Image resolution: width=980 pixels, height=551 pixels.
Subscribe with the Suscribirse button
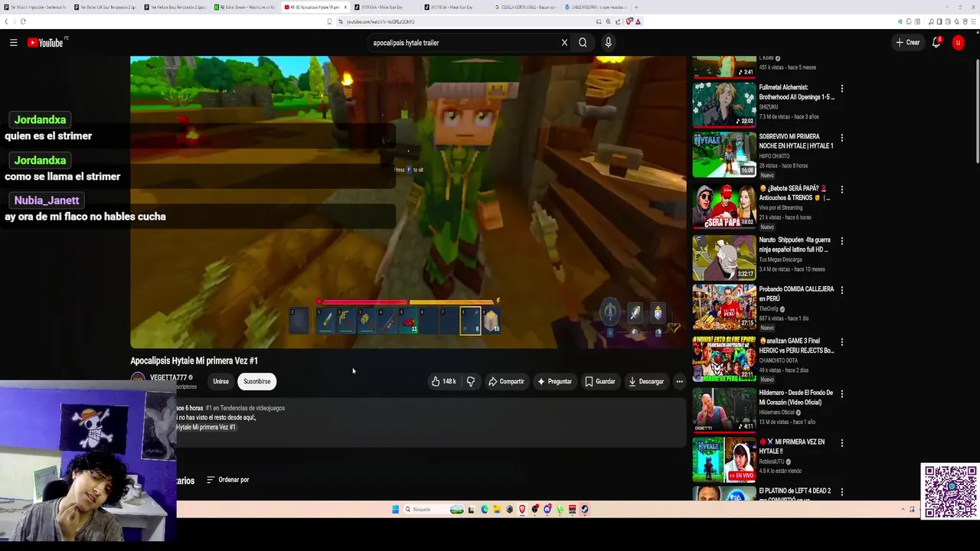point(256,381)
